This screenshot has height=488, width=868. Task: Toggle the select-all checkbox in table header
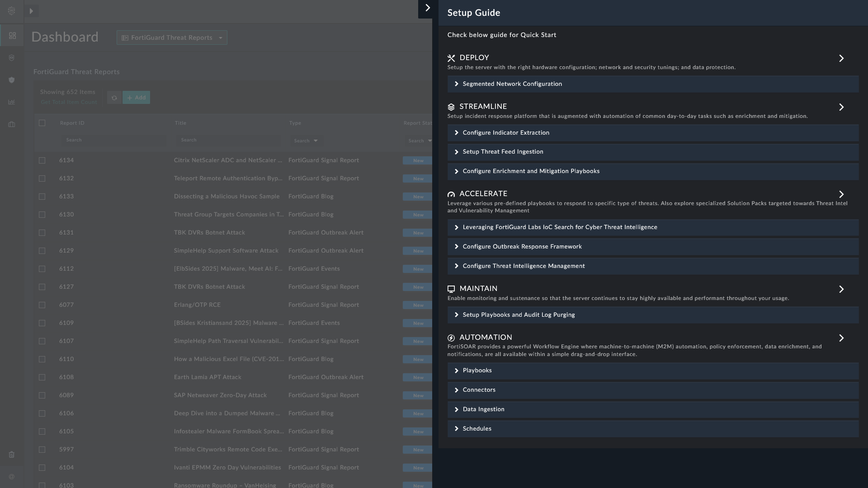[42, 123]
